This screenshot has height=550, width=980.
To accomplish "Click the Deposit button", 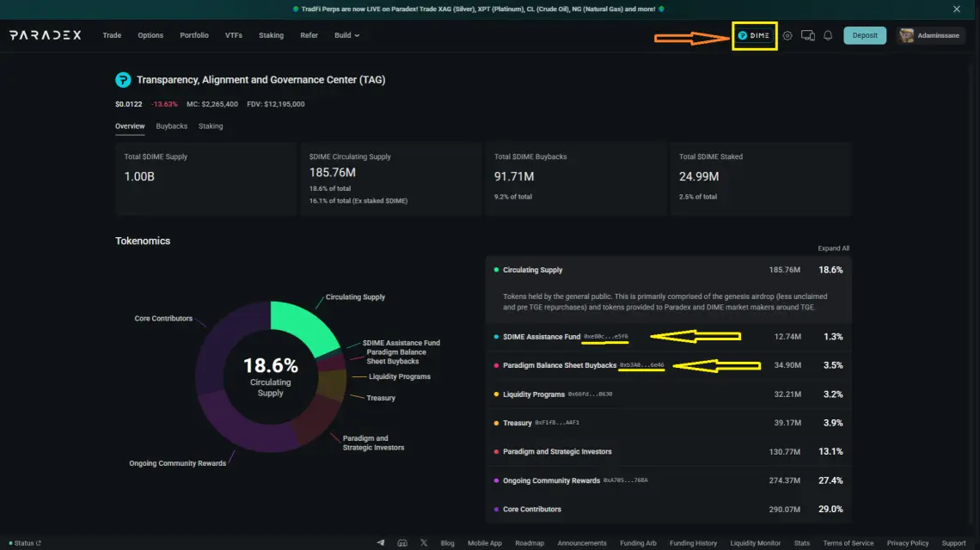I will click(x=865, y=35).
